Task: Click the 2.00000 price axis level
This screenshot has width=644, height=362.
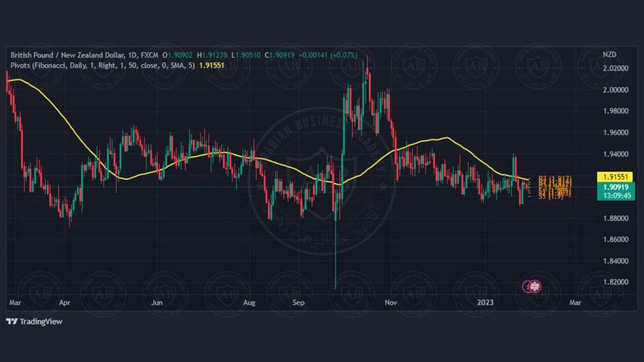Action: [616, 90]
